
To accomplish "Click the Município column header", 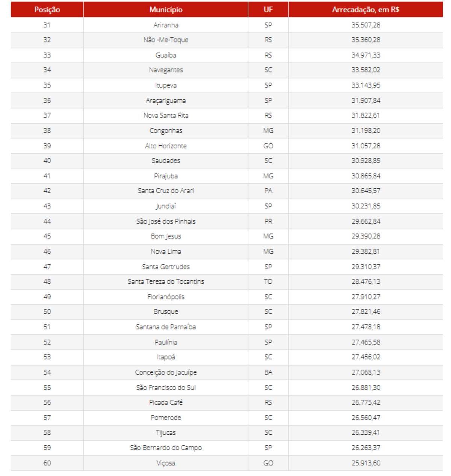I will (166, 10).
